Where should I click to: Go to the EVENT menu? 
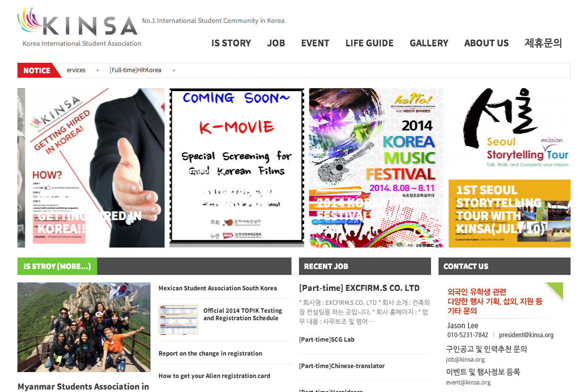click(315, 43)
